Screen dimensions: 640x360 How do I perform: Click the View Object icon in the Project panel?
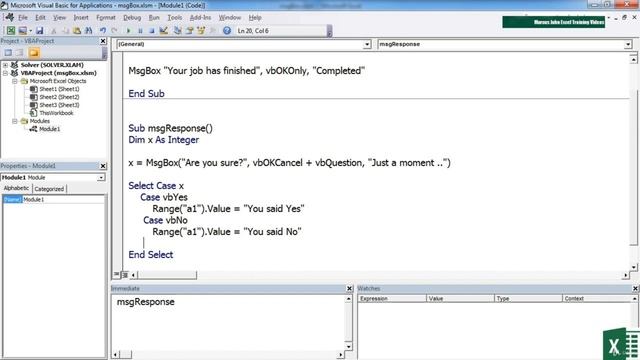20,53
